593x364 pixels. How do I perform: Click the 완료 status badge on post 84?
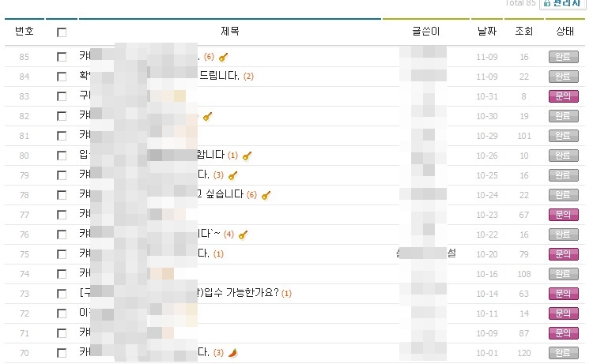560,77
